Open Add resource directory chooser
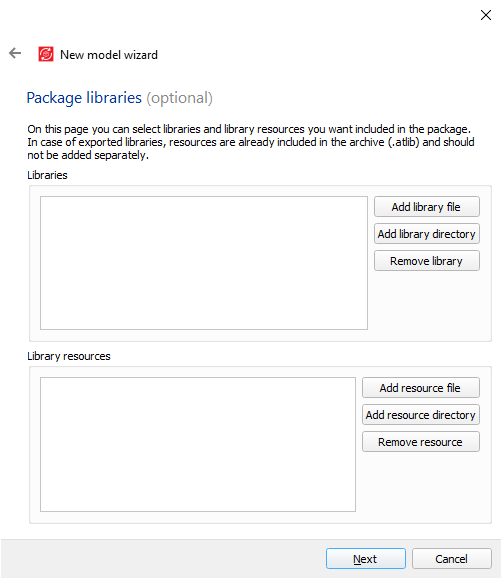The image size is (502, 579). (421, 415)
